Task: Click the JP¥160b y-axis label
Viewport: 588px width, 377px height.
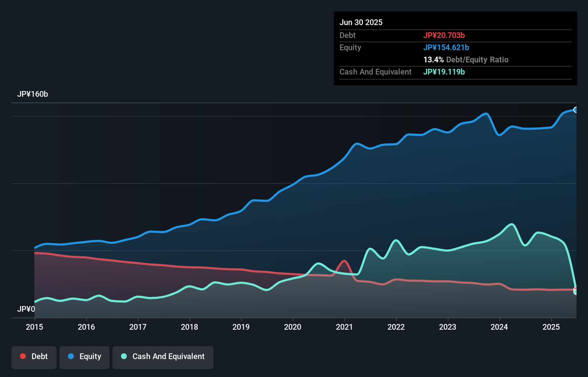Action: tap(33, 94)
